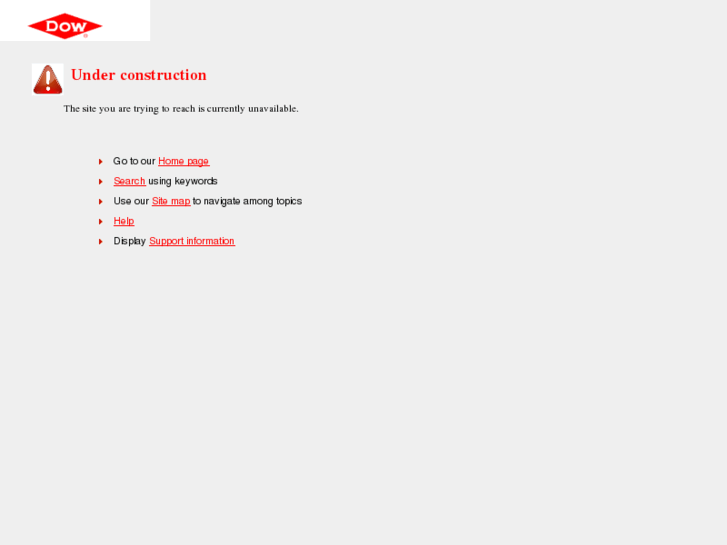Viewport: 727px width, 545px height.
Task: Click the red warning triangle icon
Action: [48, 79]
